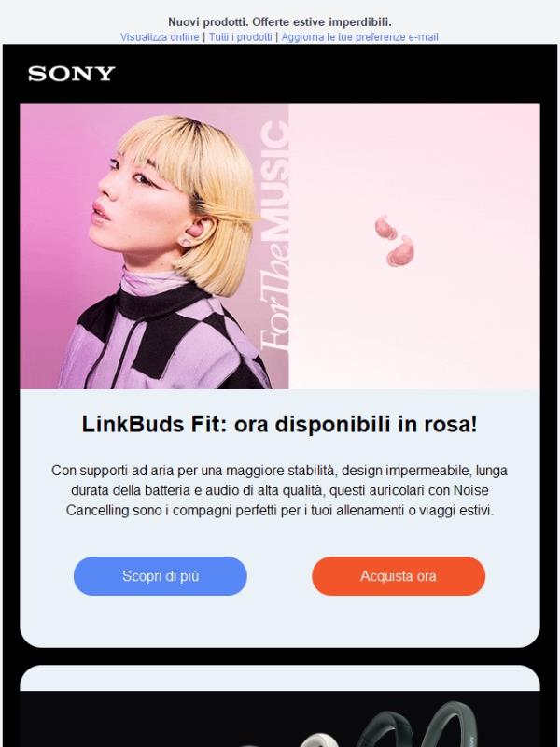Click the Noise Cancelling description paragraph
560x747 pixels.
pyautogui.click(x=279, y=490)
